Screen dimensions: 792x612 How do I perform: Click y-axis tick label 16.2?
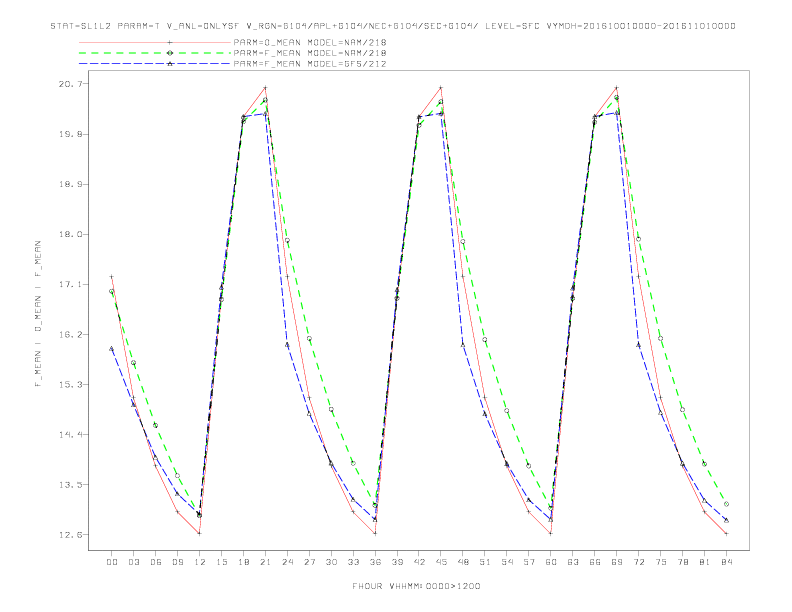click(x=71, y=334)
